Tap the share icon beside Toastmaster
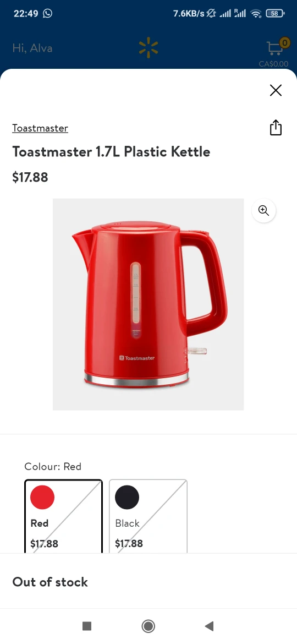This screenshot has height=644, width=297. click(x=276, y=127)
